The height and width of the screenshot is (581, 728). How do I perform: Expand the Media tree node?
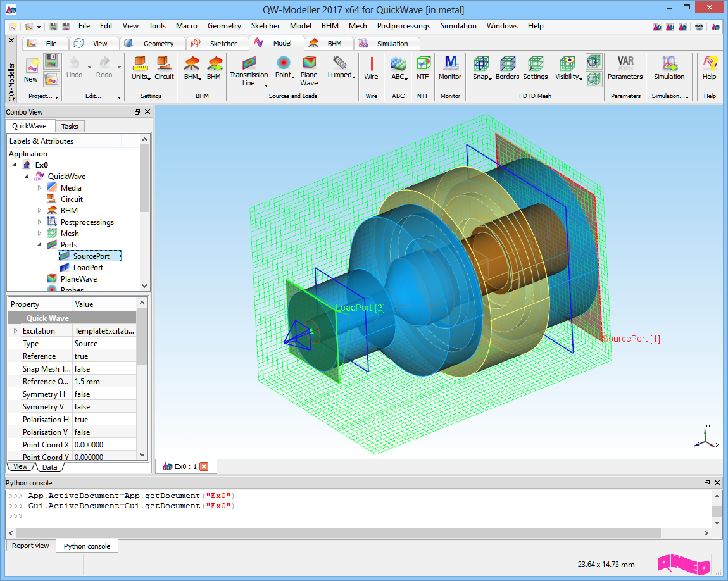point(39,187)
